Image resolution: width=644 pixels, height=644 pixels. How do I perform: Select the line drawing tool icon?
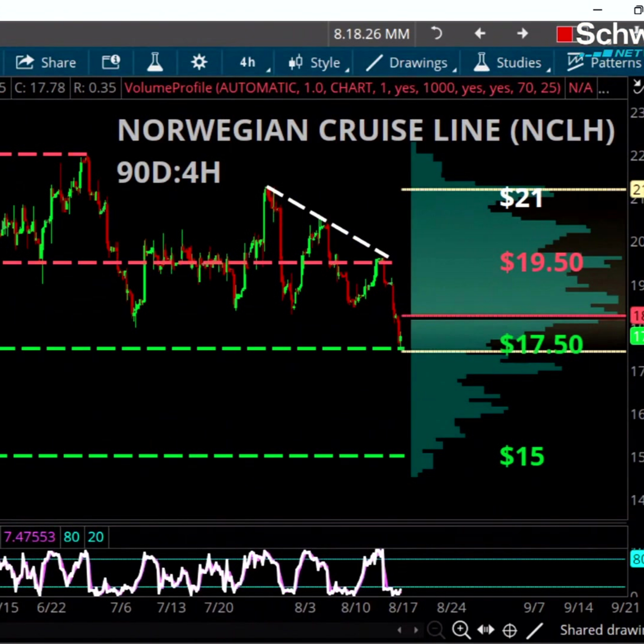(x=534, y=630)
